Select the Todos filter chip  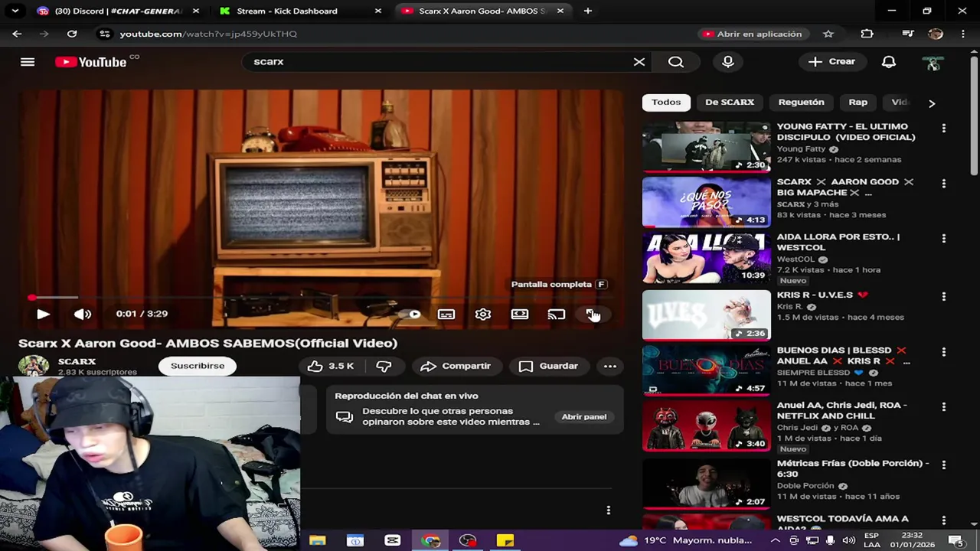(x=666, y=103)
